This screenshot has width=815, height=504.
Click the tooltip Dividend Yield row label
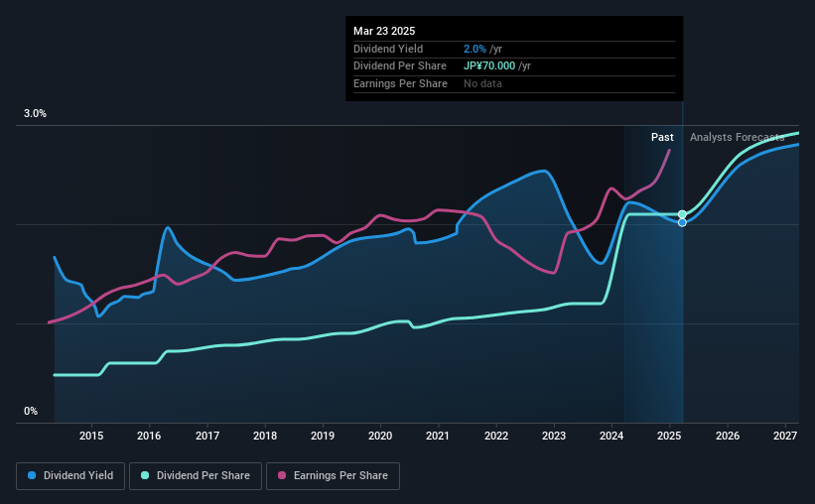[388, 49]
